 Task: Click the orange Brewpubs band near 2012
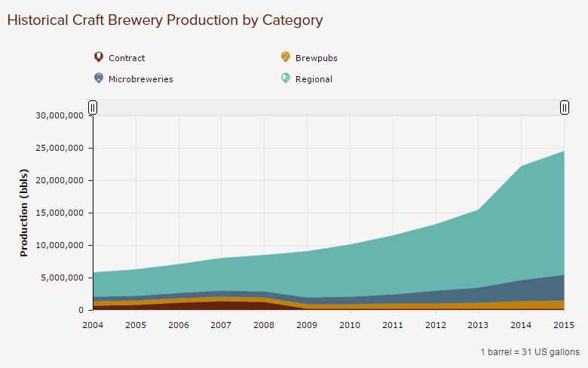coord(436,306)
